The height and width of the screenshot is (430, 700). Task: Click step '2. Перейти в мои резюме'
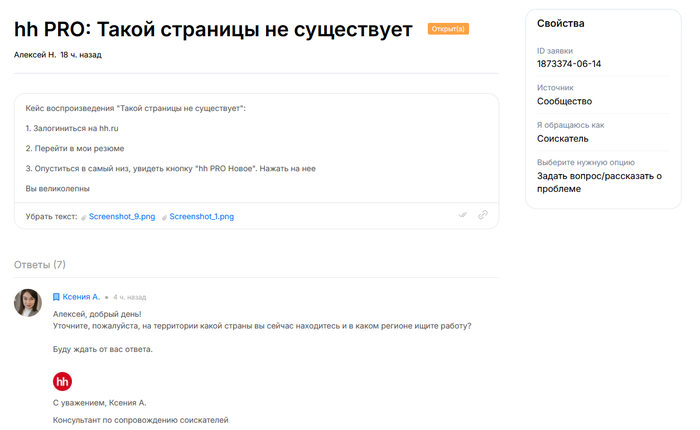click(x=75, y=149)
